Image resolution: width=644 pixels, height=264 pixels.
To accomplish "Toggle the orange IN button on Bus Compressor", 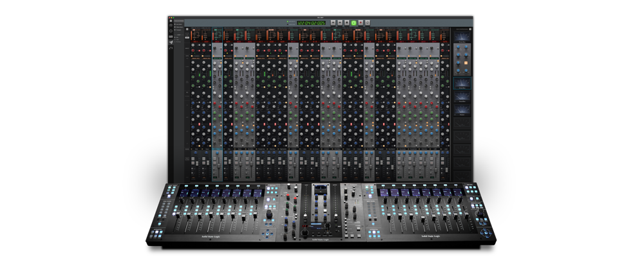I will pyautogui.click(x=466, y=63).
